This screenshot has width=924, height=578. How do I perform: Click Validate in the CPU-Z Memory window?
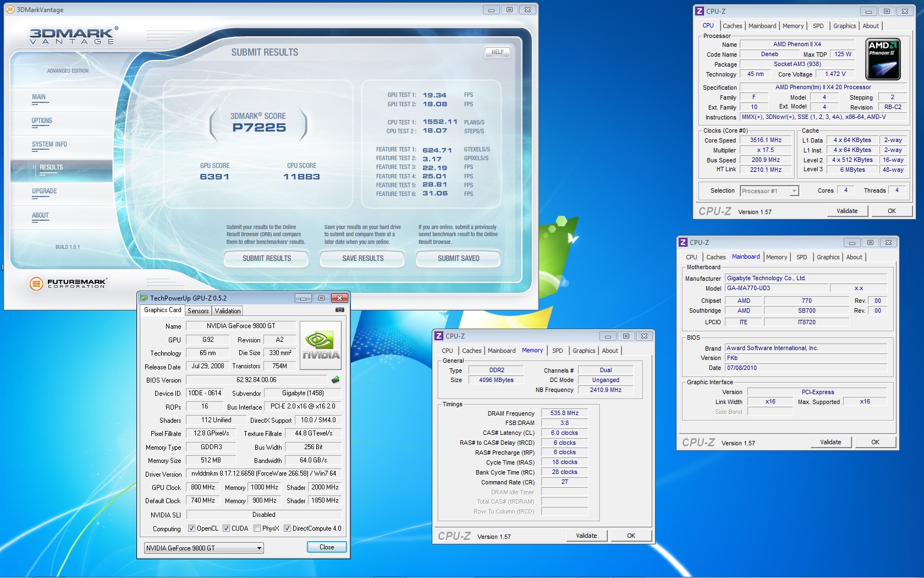point(586,536)
